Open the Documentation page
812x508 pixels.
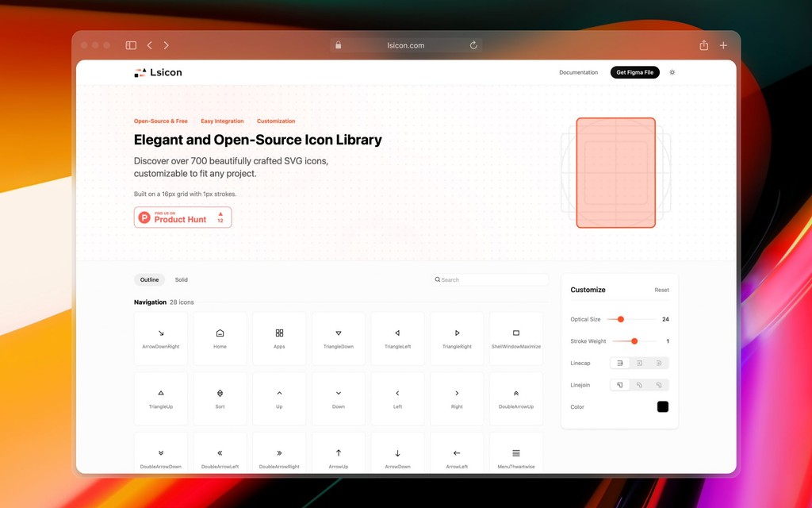click(578, 72)
